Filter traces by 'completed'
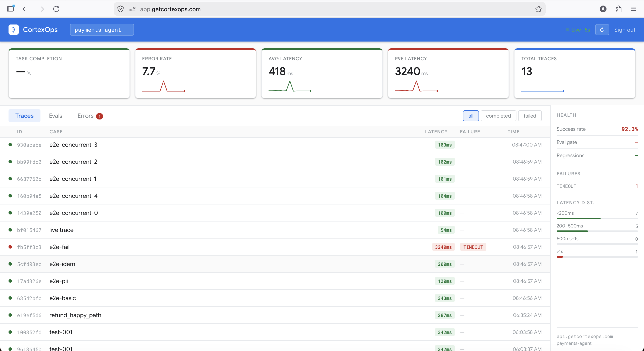The width and height of the screenshot is (644, 351). point(498,116)
